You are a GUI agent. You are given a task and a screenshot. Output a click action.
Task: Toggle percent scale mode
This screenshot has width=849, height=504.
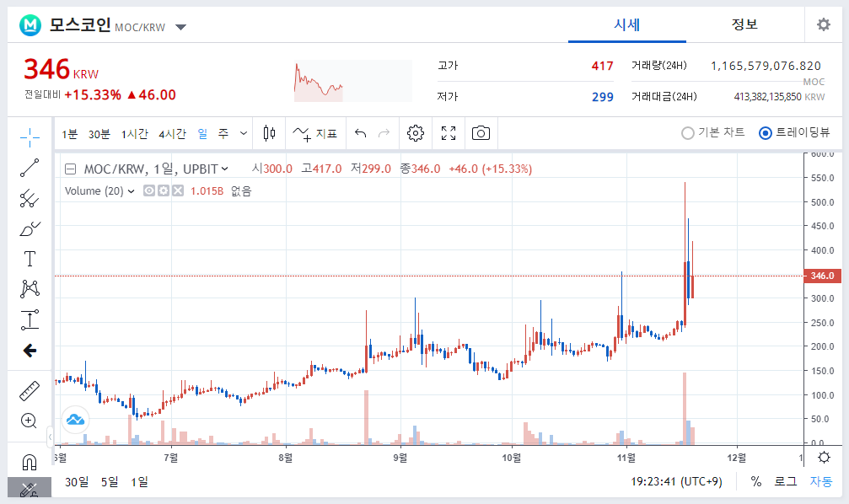[x=756, y=481]
